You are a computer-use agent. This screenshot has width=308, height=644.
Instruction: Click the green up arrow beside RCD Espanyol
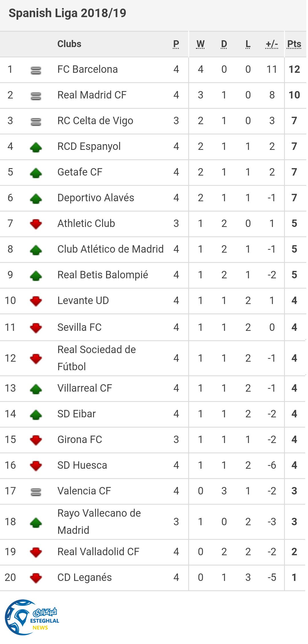36,147
